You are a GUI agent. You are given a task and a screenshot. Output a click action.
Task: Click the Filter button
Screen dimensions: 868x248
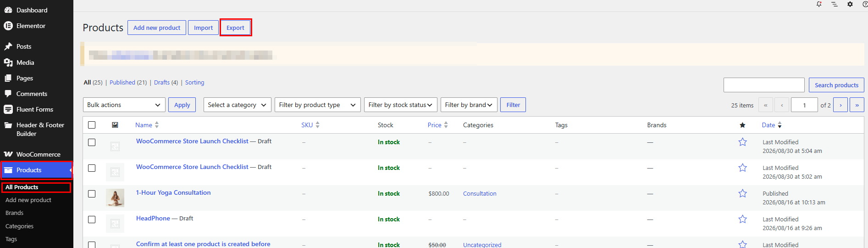click(513, 105)
